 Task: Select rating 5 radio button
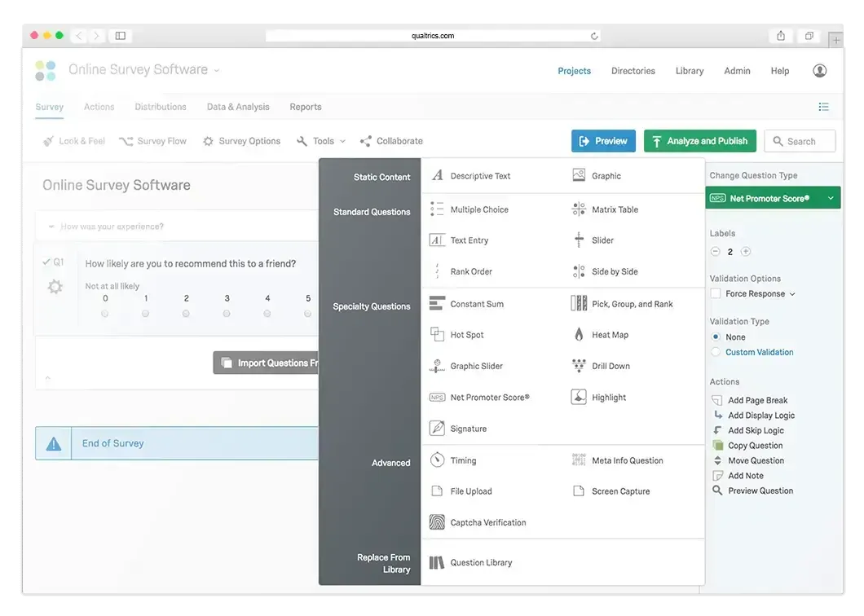pos(307,314)
